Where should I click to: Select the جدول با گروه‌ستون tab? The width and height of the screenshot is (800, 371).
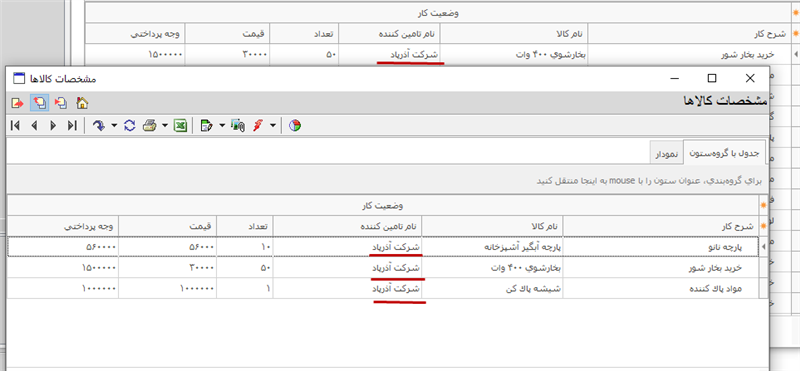[724, 153]
